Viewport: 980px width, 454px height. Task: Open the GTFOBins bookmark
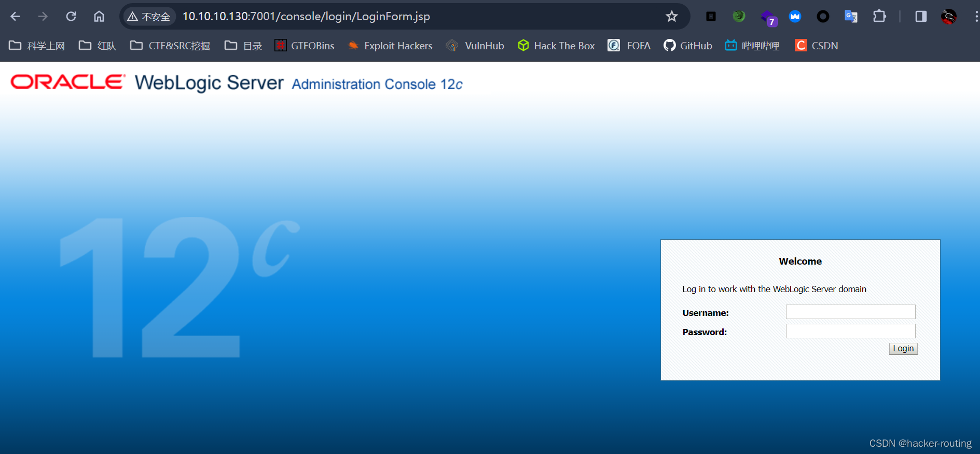(x=305, y=46)
